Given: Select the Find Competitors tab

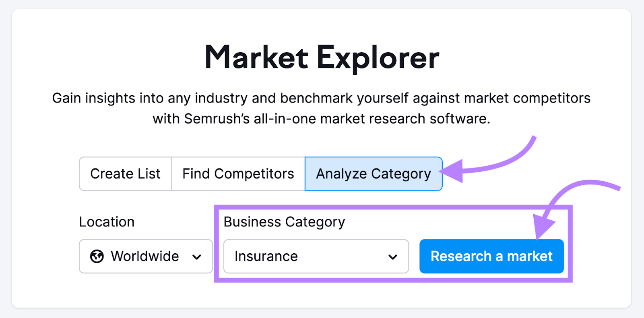Looking at the screenshot, I should click(237, 174).
